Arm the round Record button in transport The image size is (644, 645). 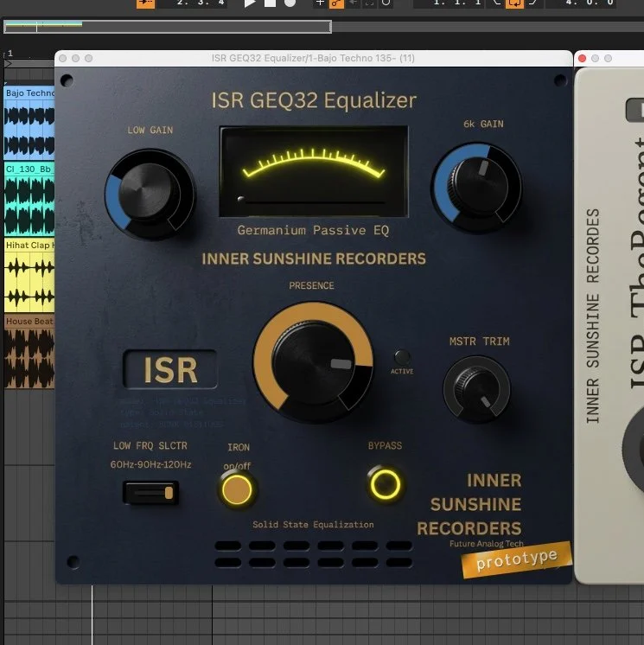[290, 3]
